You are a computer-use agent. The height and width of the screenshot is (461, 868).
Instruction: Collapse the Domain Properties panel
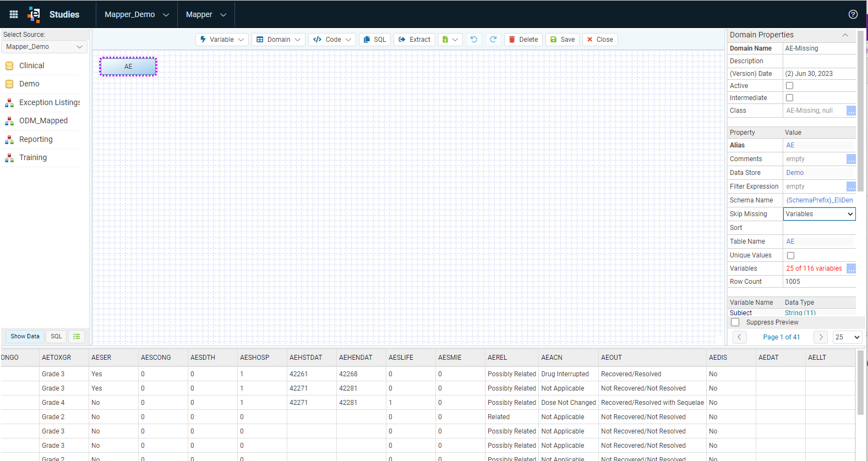(845, 35)
